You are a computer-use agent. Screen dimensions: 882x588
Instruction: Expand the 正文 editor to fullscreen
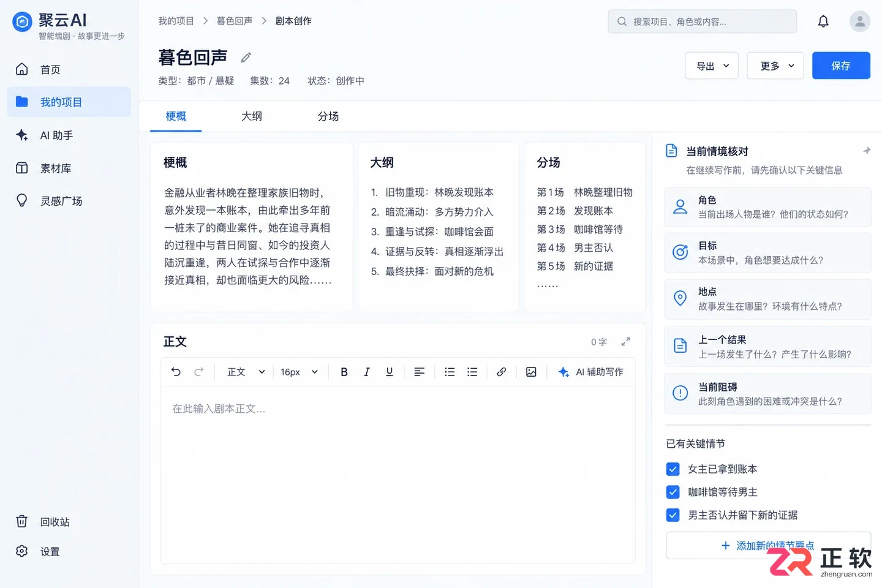point(625,342)
